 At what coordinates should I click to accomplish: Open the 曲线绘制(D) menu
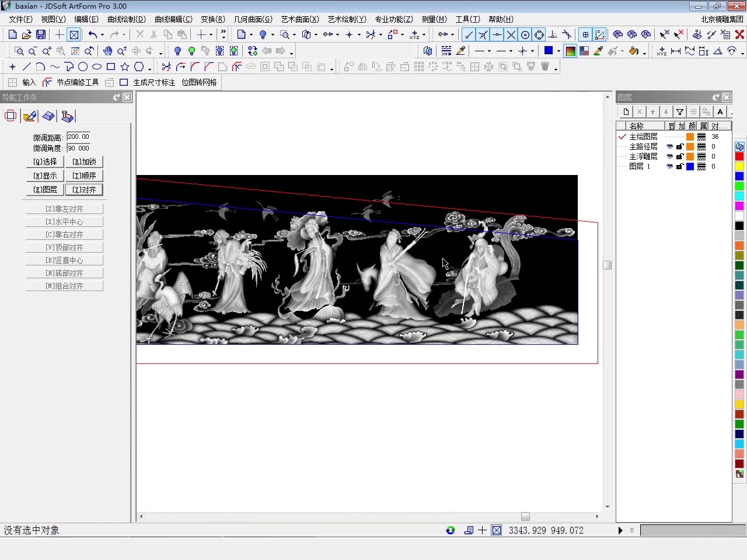click(126, 19)
